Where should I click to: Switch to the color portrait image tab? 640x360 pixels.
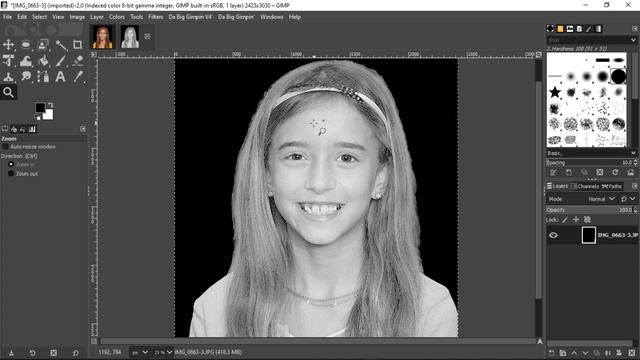pyautogui.click(x=102, y=37)
